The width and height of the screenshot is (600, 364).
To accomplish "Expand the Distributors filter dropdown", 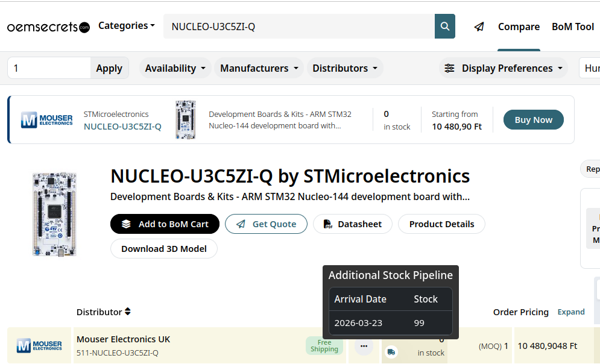I will (345, 68).
